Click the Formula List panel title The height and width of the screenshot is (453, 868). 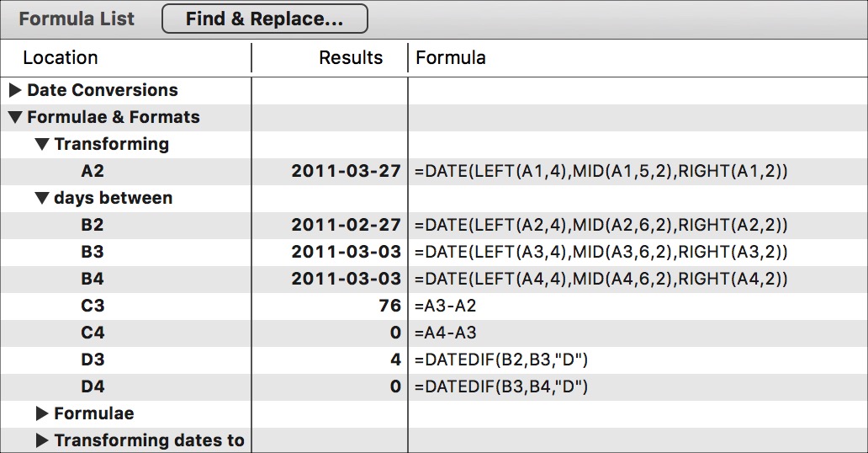coord(77,19)
